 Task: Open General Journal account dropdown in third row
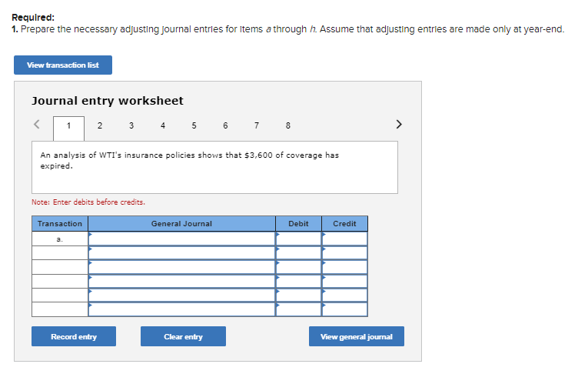pos(182,267)
